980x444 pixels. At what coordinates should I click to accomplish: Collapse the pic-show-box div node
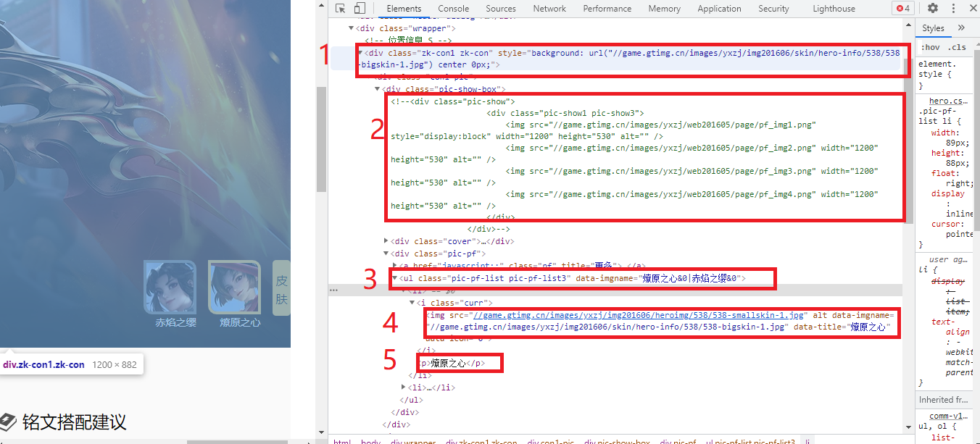tap(378, 89)
